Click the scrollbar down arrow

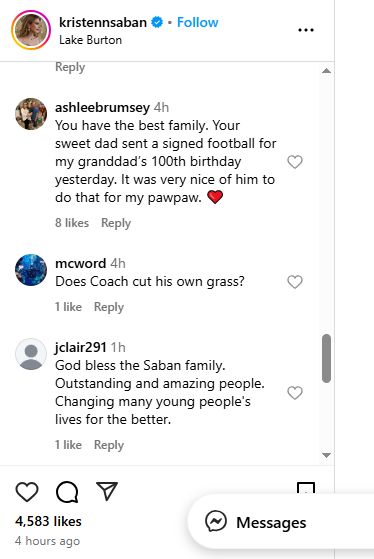[326, 455]
